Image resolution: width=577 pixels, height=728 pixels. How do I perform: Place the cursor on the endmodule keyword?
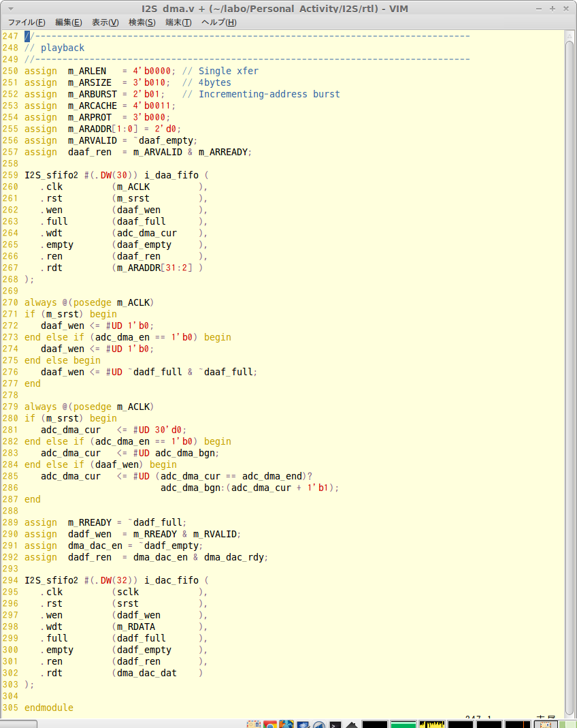(x=48, y=708)
